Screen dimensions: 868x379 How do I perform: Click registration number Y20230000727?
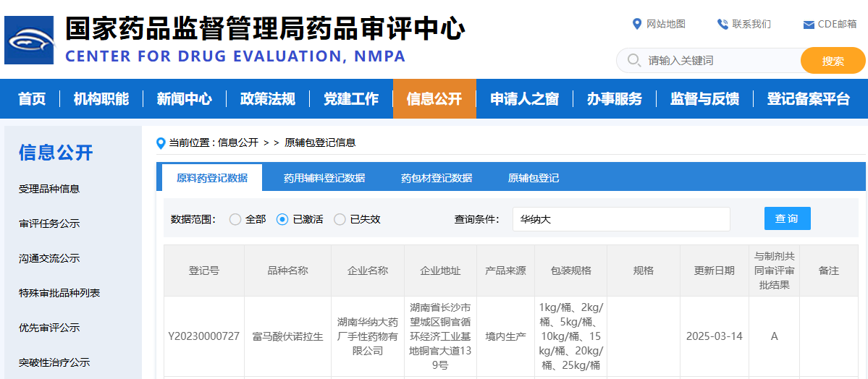click(x=203, y=336)
